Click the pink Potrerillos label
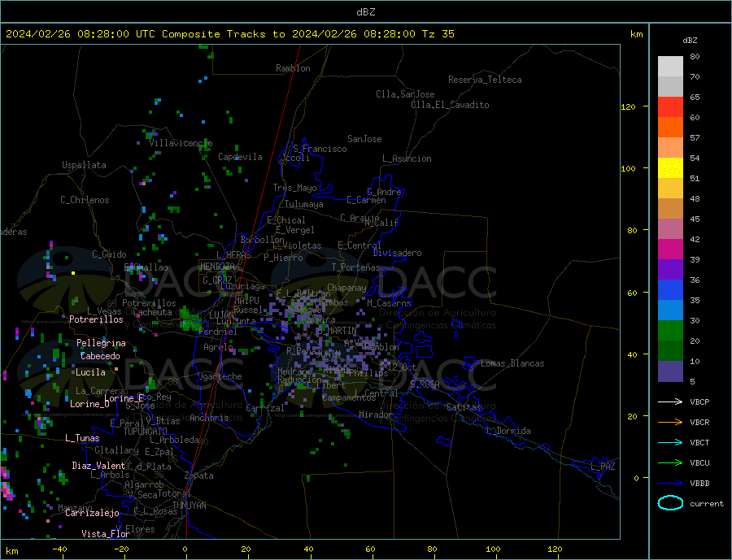 coord(96,319)
